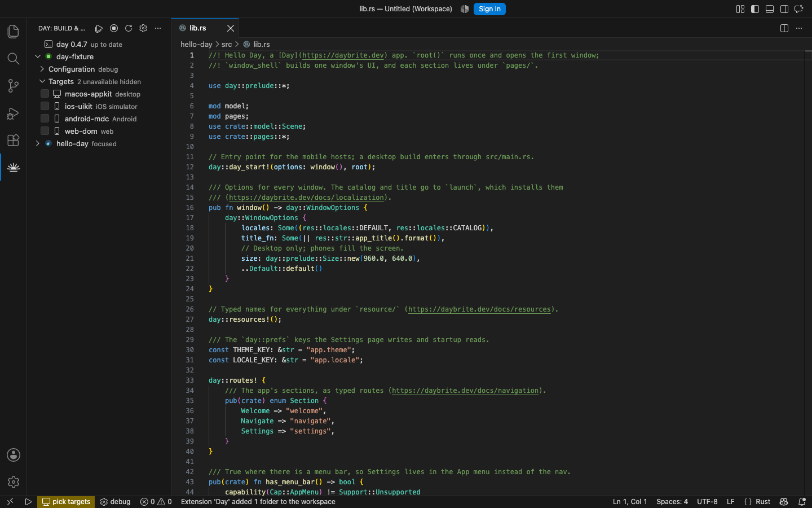Check the android-mdc target checkbox
This screenshot has height=508, width=812.
45,119
